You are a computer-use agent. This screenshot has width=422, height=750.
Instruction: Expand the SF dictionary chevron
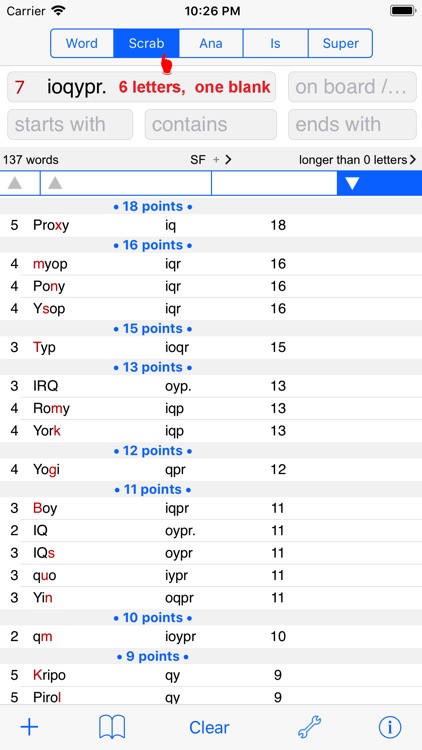pos(228,160)
